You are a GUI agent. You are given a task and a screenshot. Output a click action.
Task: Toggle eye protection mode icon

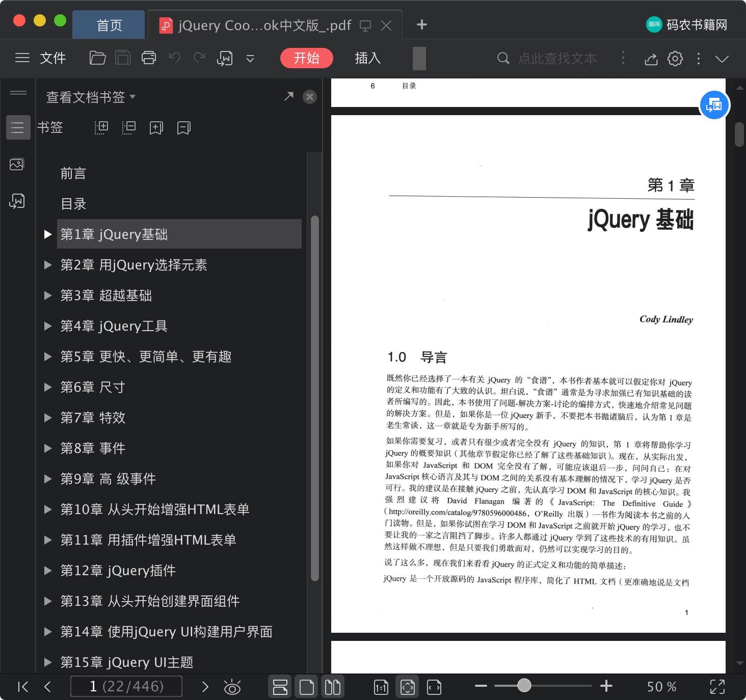(x=232, y=687)
